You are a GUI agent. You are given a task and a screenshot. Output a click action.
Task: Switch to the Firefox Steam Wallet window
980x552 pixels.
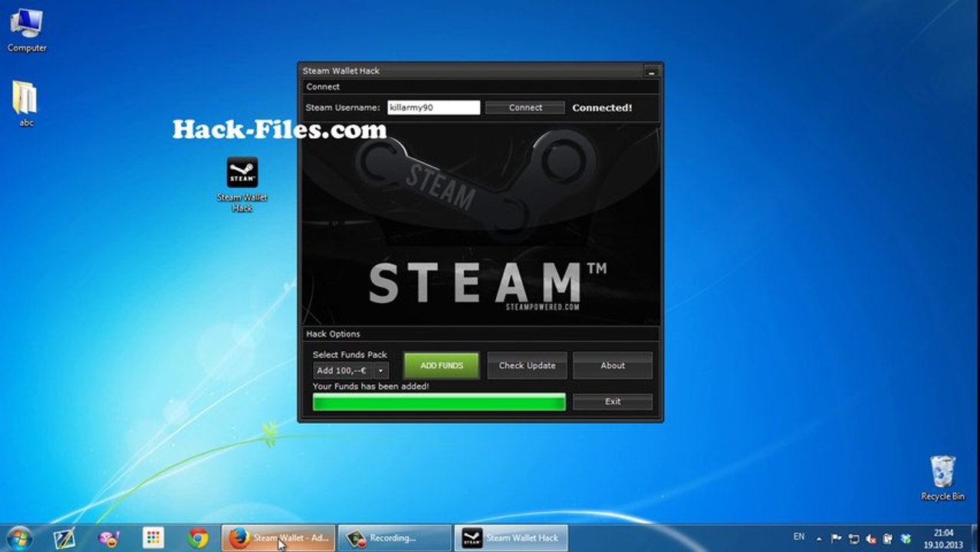pyautogui.click(x=278, y=538)
